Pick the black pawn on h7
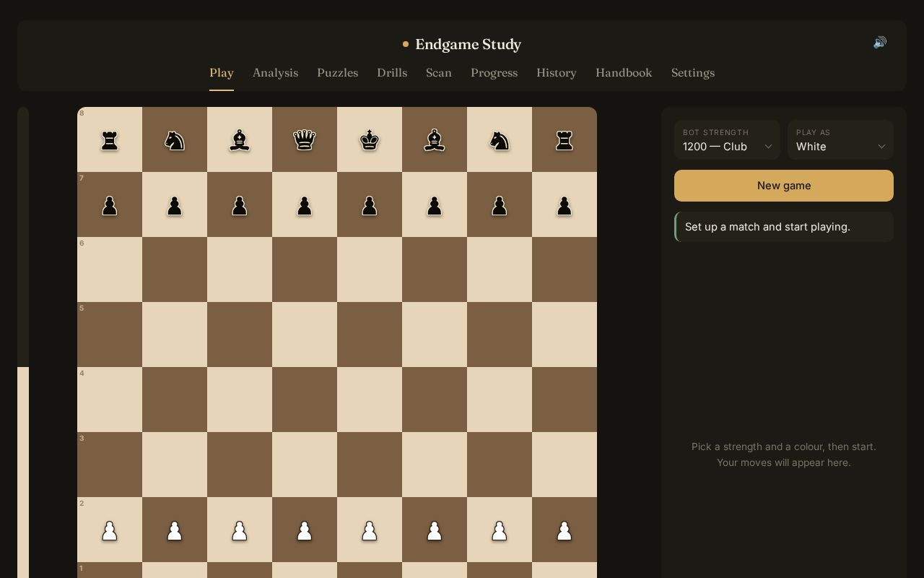924x578 pixels. (565, 204)
